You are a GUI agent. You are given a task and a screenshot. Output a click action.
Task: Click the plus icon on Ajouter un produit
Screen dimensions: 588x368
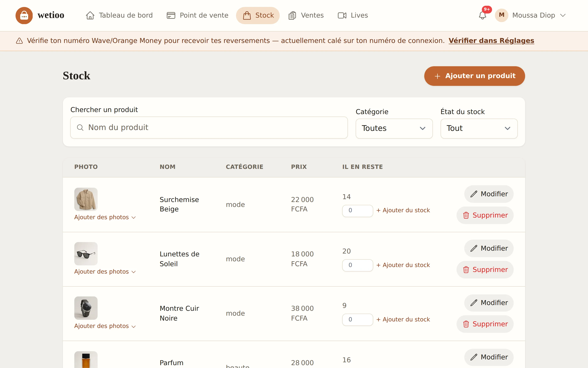tap(437, 76)
